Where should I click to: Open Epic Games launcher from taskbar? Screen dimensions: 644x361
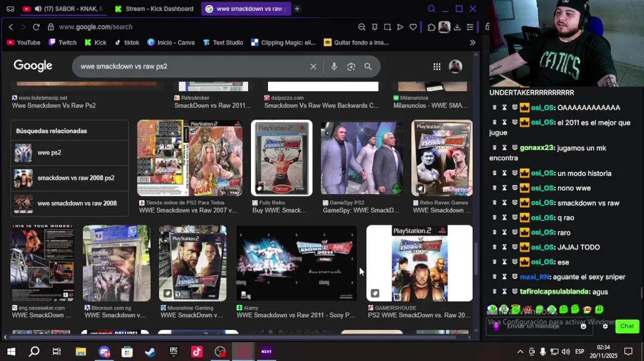[174, 351]
